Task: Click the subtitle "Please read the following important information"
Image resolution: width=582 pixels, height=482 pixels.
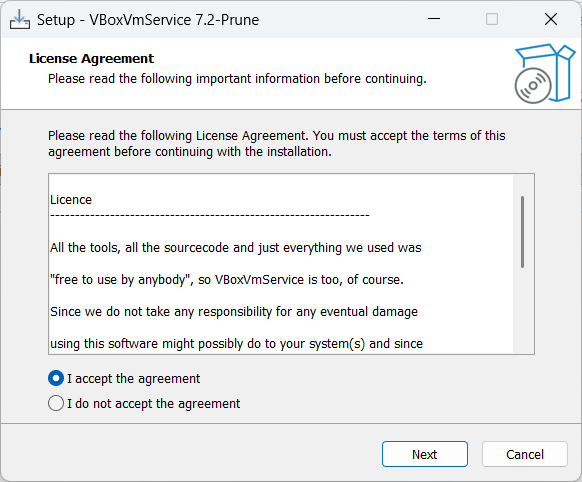Action: 237,79
